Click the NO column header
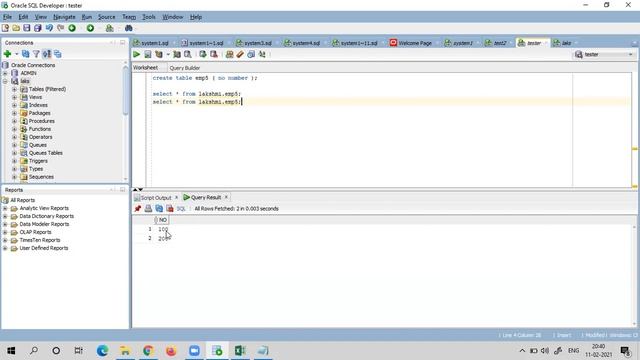 pos(162,220)
